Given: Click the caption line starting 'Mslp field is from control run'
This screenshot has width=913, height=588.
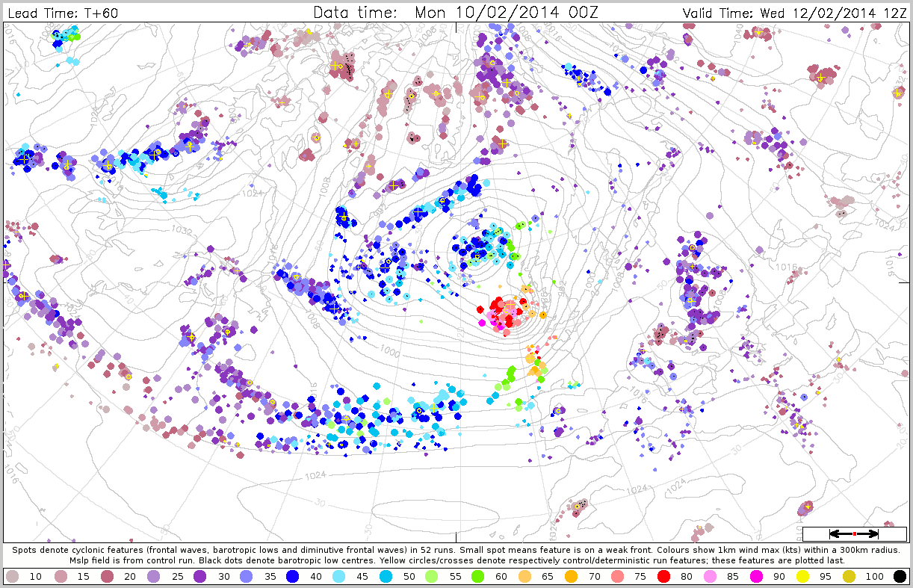Looking at the screenshot, I should click(x=456, y=560).
